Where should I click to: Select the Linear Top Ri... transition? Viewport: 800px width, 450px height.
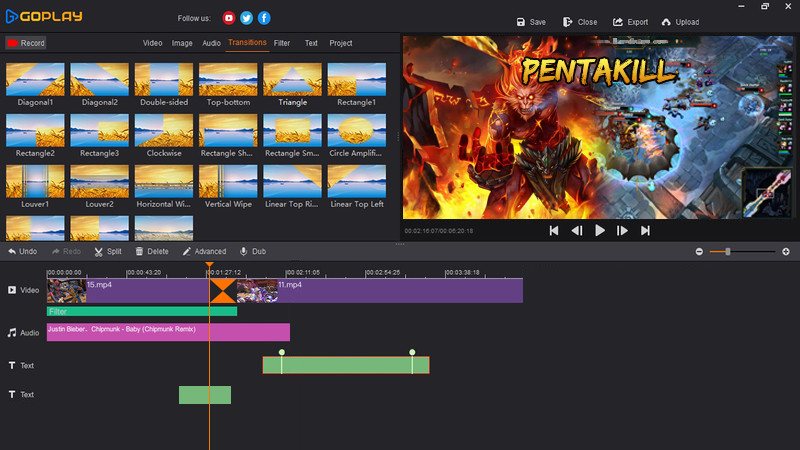[292, 186]
